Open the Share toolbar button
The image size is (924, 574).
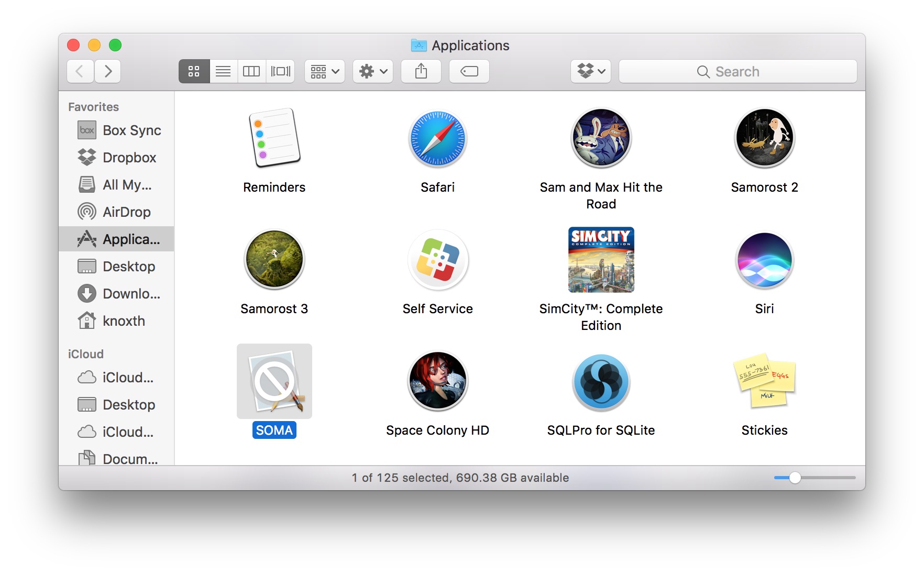point(421,71)
